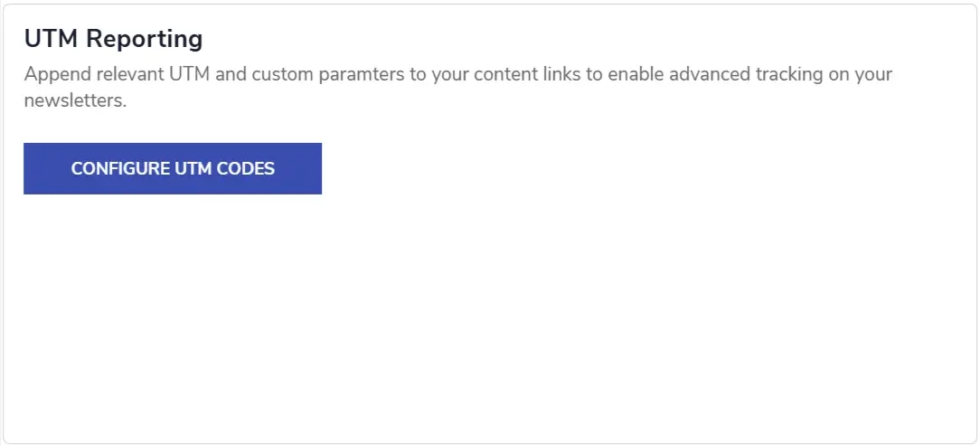Click the word "newsletters." in the description
Image resolution: width=980 pixels, height=446 pixels.
point(75,100)
